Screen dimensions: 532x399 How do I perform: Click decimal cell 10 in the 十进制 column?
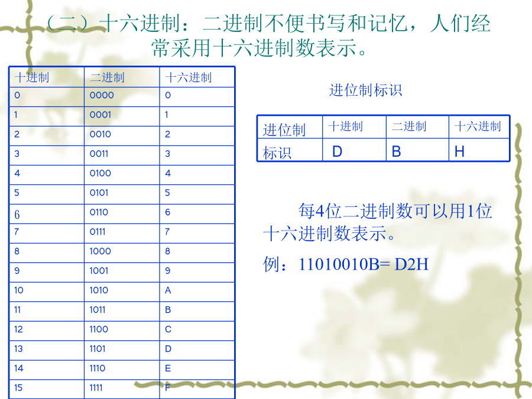(47, 292)
